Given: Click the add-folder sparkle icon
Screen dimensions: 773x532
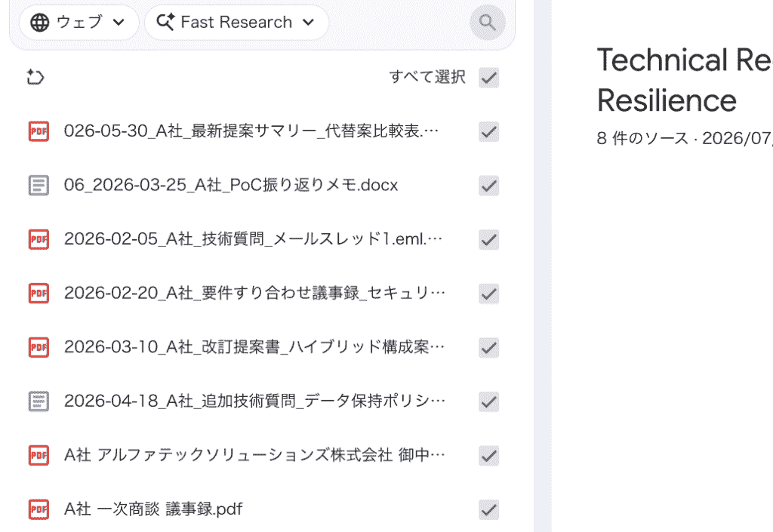Looking at the screenshot, I should (x=35, y=77).
